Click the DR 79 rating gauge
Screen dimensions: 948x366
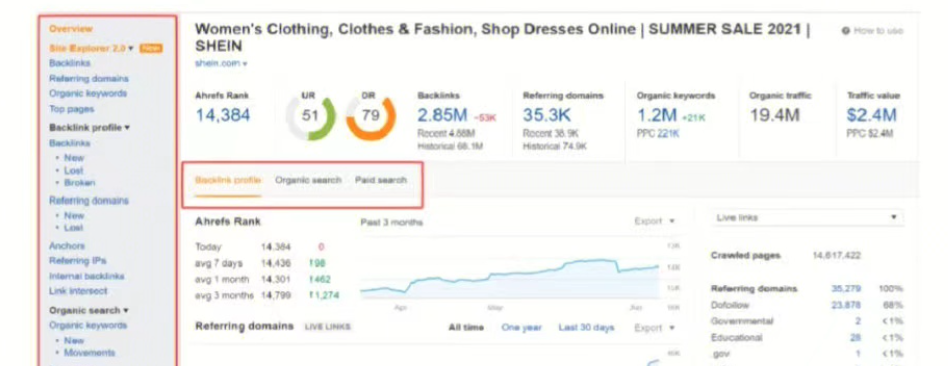click(371, 117)
